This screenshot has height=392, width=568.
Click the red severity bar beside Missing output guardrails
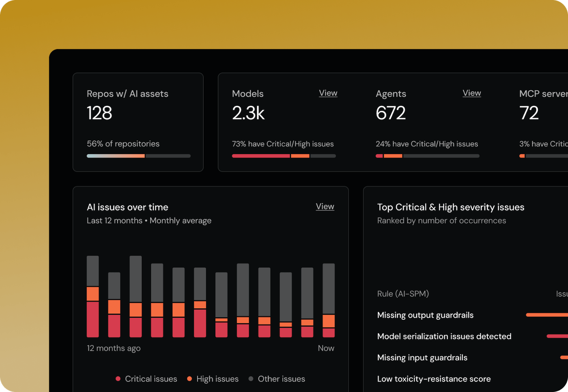click(x=546, y=314)
